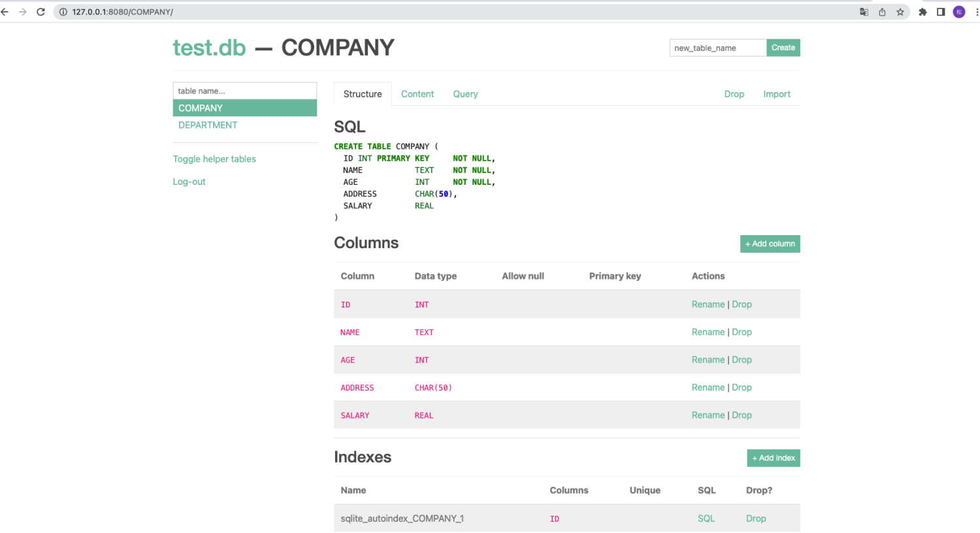This screenshot has width=980, height=533.
Task: Switch to the Content tab
Action: [417, 94]
